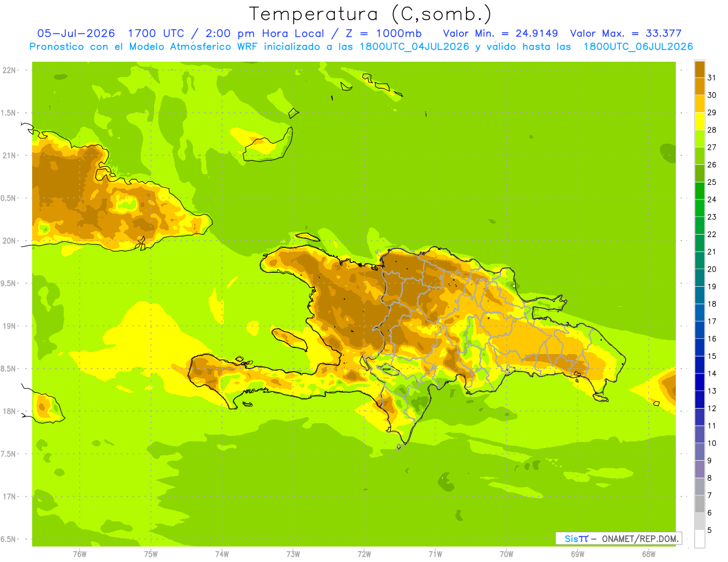Click the "72W" longitude label
Viewport: 728px width, 562px height.
[364, 554]
